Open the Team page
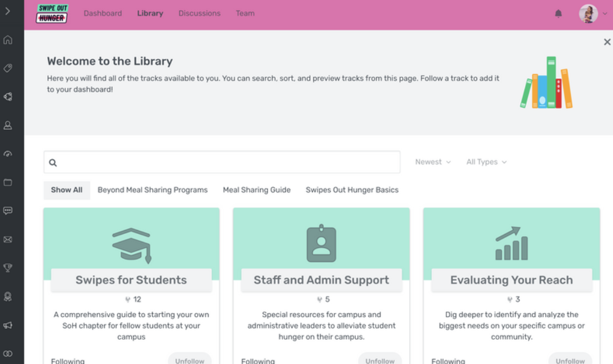 tap(245, 13)
